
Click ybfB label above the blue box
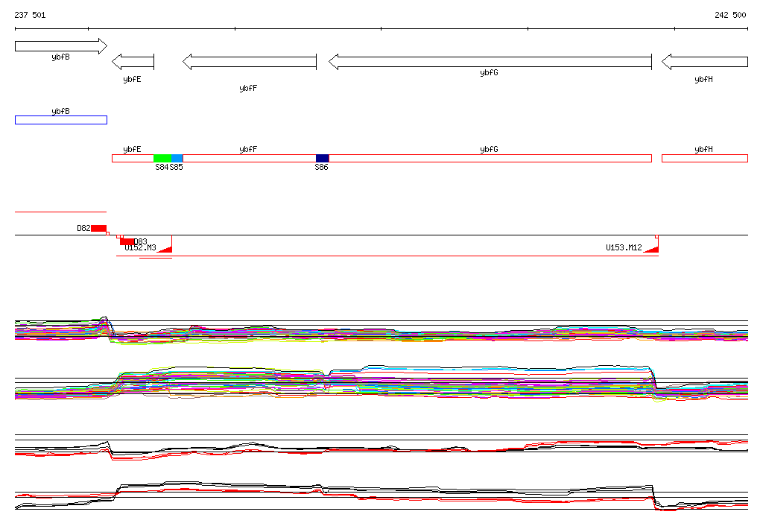(60, 112)
